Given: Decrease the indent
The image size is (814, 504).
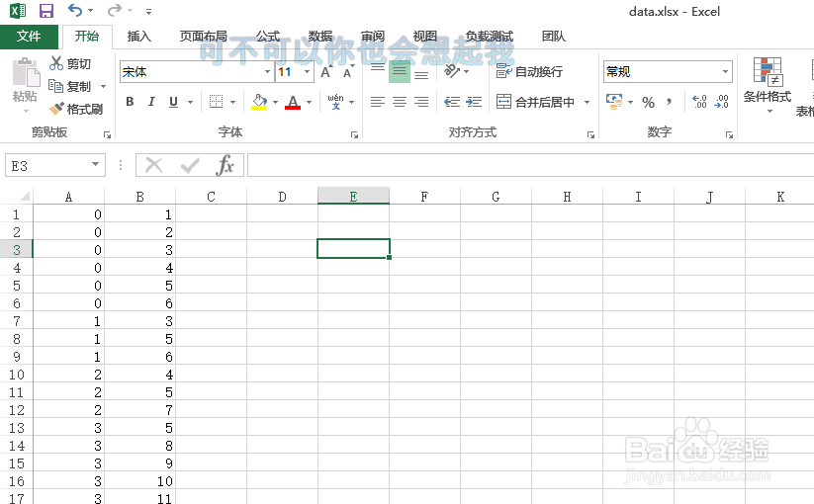Looking at the screenshot, I should pyautogui.click(x=452, y=102).
